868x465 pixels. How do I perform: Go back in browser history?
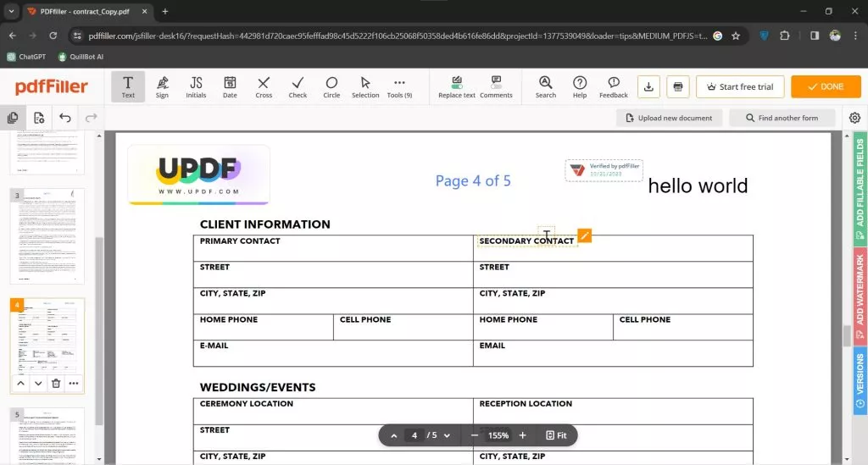12,36
